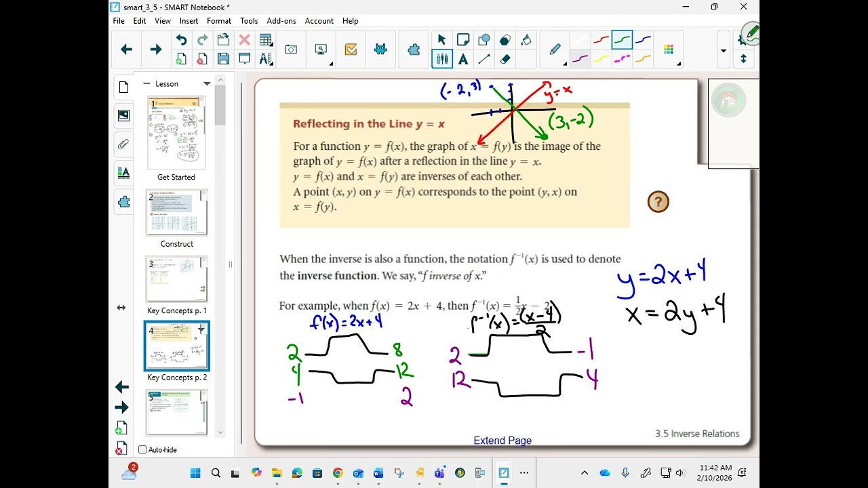This screenshot has width=868, height=488.
Task: Open the Properties tab in sidebar
Action: tap(123, 173)
